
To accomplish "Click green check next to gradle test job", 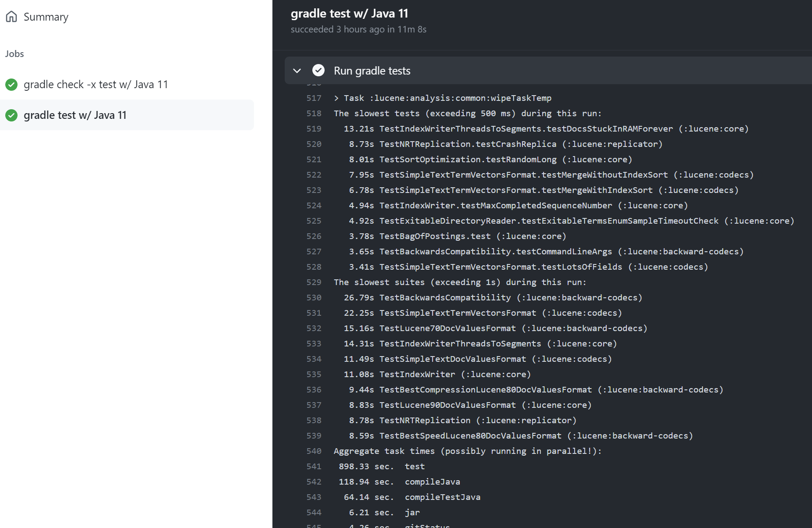I will click(x=11, y=115).
